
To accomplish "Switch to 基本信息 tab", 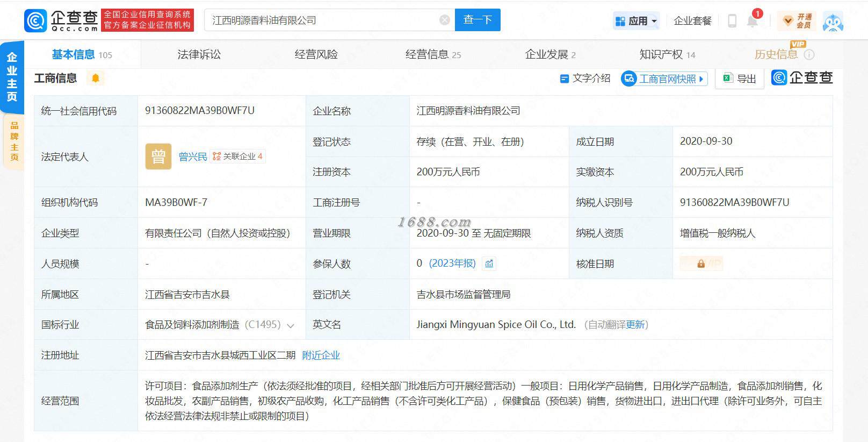I will [x=82, y=54].
